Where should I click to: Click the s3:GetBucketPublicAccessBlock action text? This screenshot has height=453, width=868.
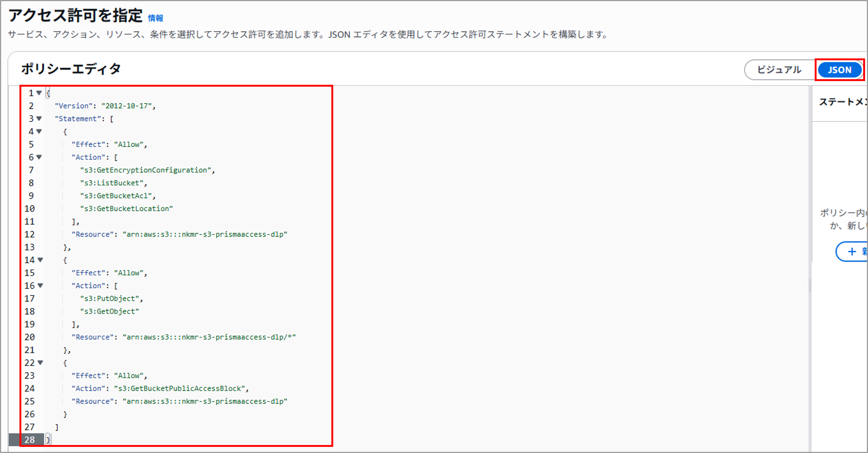click(x=180, y=389)
